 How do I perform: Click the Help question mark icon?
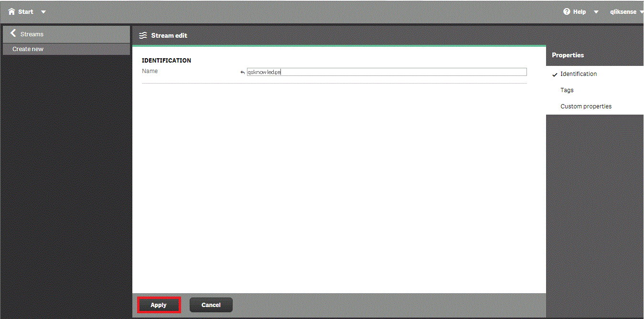[567, 11]
